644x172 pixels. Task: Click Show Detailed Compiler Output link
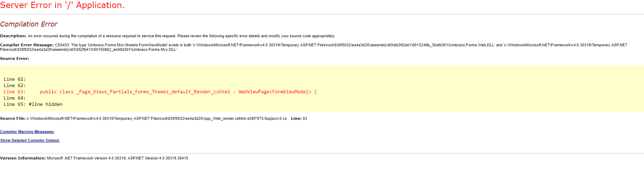(30, 140)
